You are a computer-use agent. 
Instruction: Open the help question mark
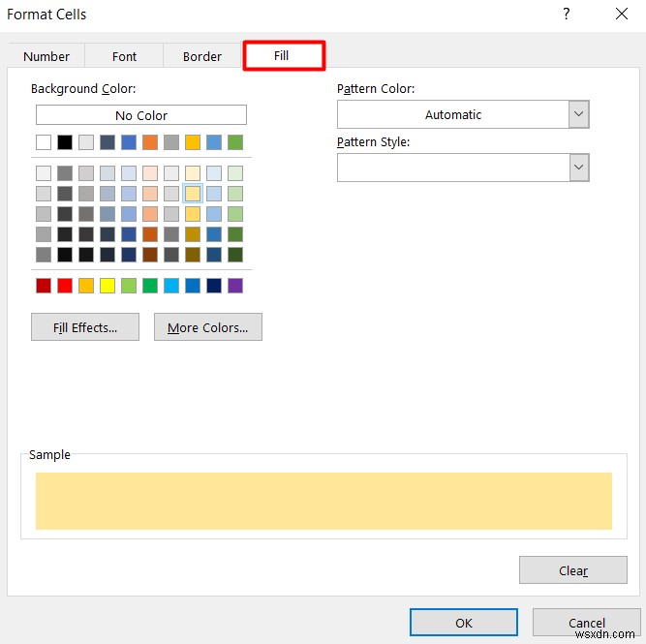[567, 14]
